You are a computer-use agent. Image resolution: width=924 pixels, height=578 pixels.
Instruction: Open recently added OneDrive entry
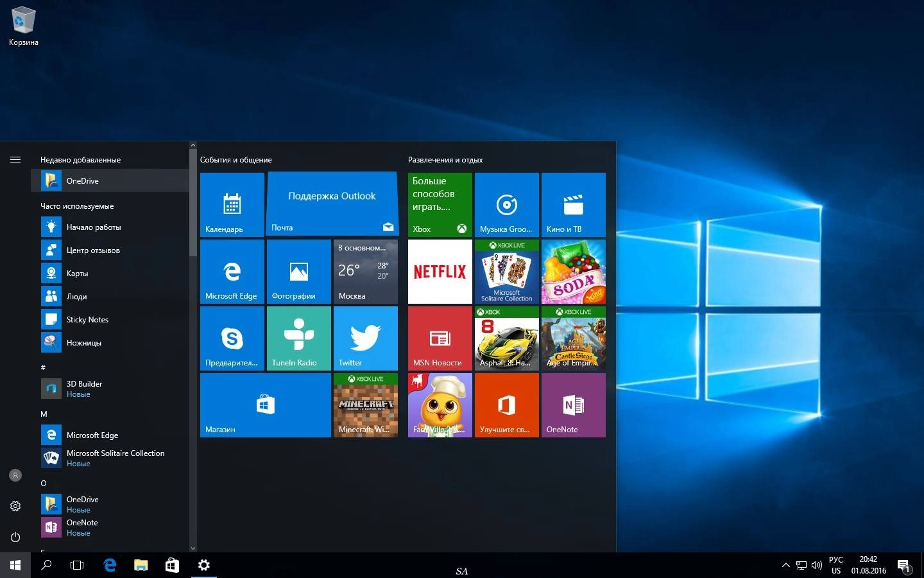[110, 180]
